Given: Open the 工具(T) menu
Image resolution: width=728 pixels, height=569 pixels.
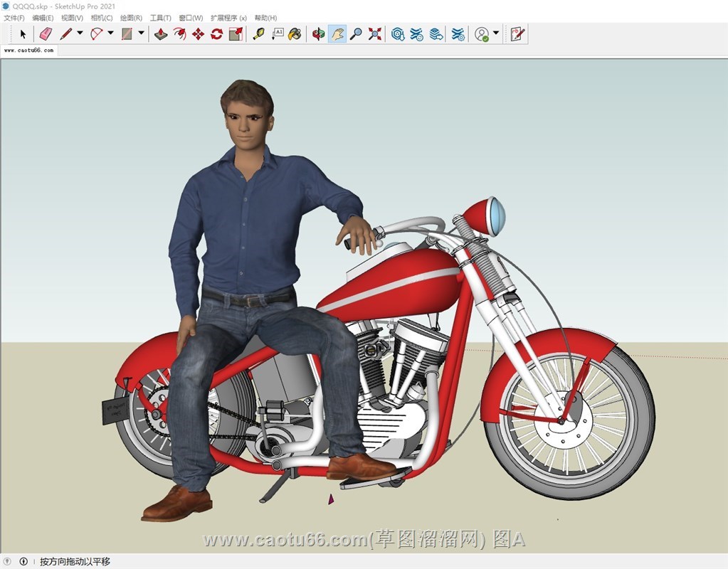Looking at the screenshot, I should [160, 18].
